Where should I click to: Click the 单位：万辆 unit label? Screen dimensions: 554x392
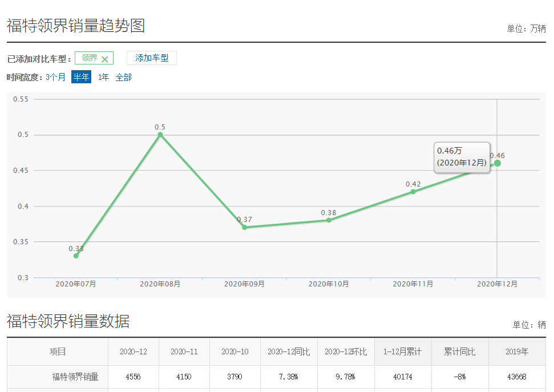pos(527,29)
